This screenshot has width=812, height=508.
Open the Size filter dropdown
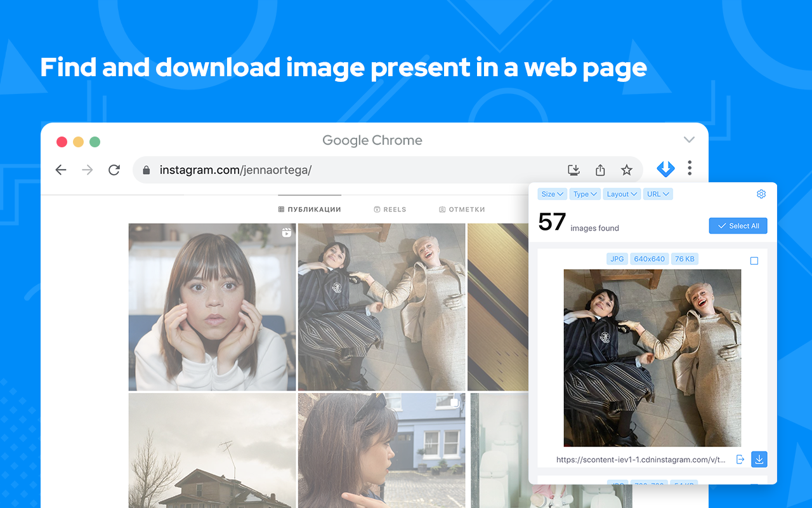[x=552, y=194]
